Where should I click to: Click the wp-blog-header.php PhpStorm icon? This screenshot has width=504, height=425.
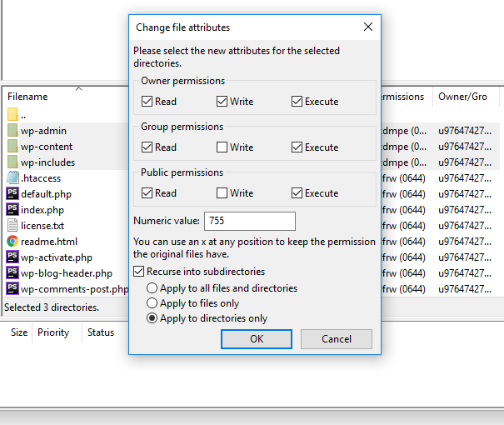[12, 272]
